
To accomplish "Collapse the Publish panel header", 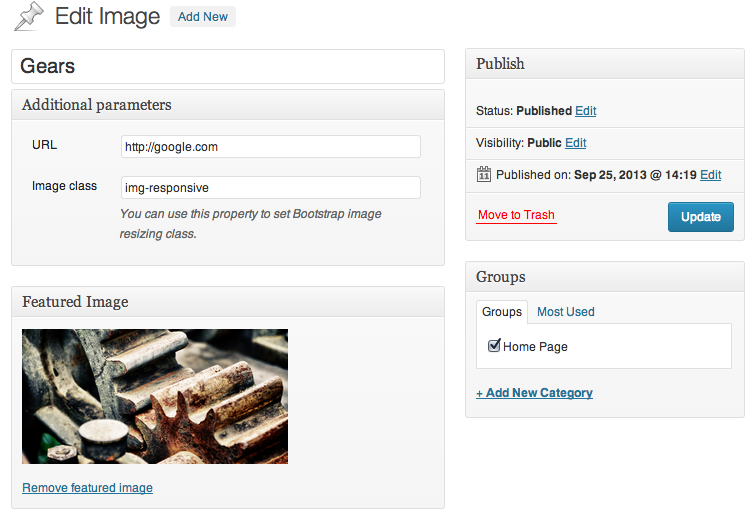I will point(605,64).
